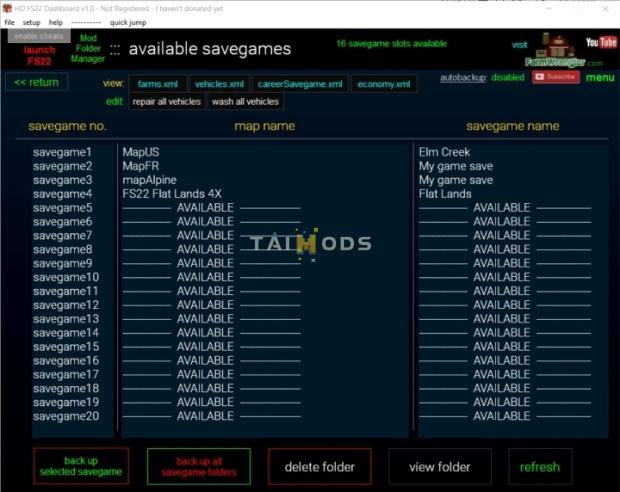Click the app icon in title bar
This screenshot has height=492, width=620.
[x=7, y=8]
